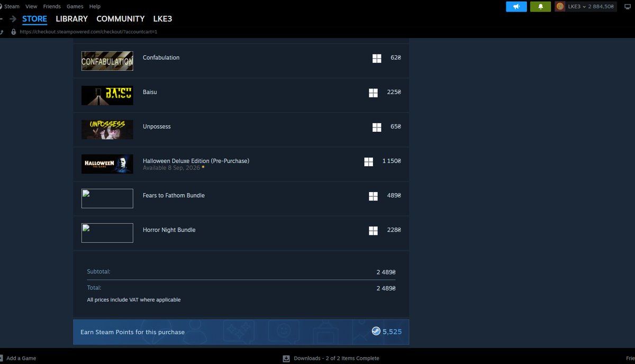Click the Windows icon in Unpossess row
Image resolution: width=635 pixels, height=364 pixels.
point(377,127)
